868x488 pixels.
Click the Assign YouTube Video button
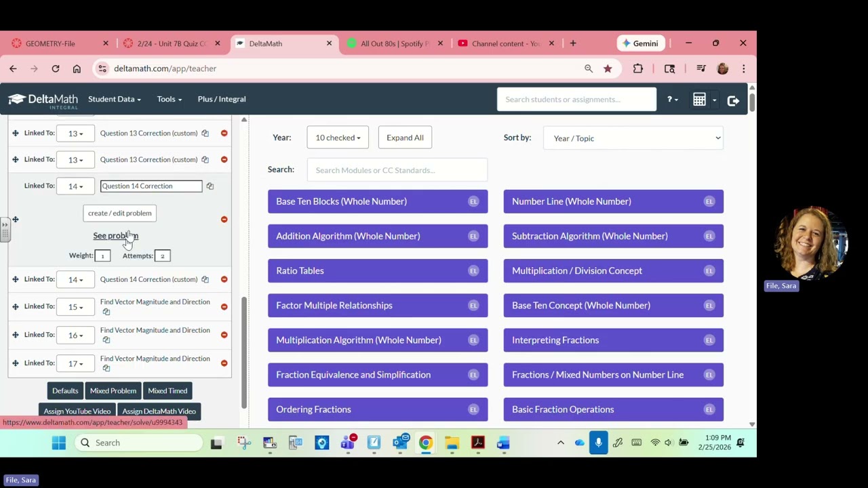point(77,411)
